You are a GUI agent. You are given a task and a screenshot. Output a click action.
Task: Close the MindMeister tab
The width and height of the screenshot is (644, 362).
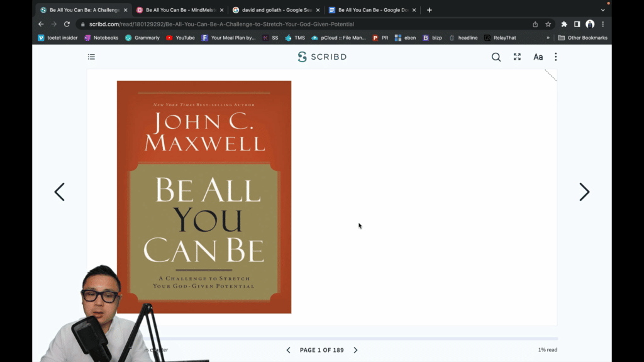(222, 10)
